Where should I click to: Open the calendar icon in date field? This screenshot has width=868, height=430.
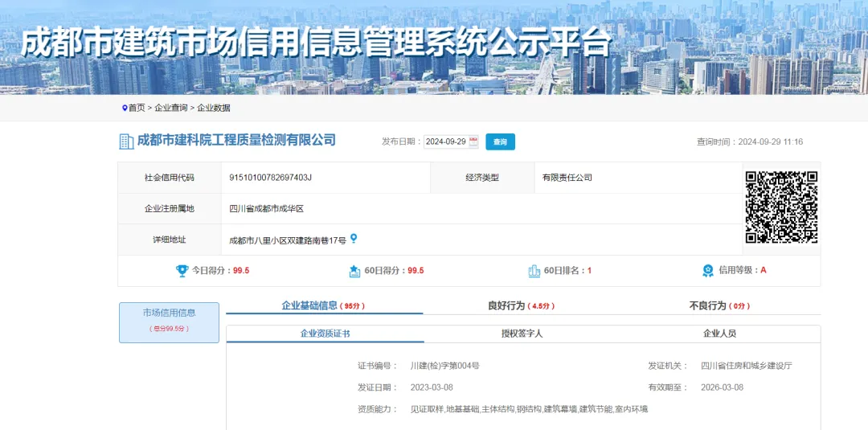click(x=473, y=141)
